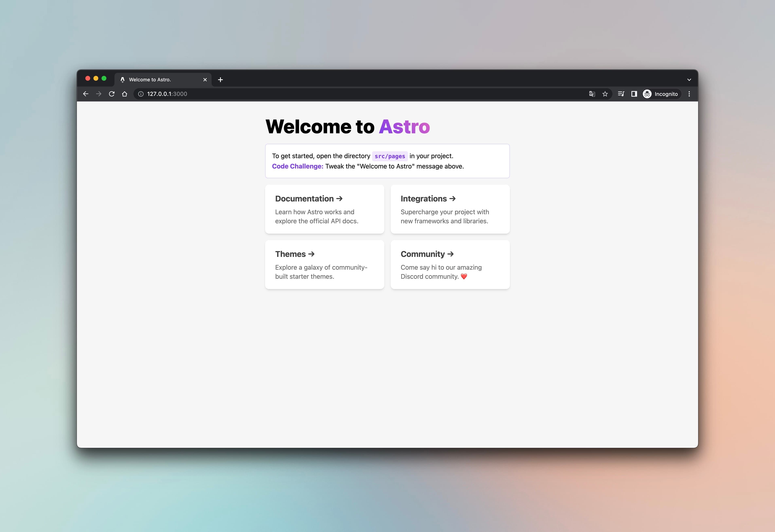Expand the tab search chevron
This screenshot has height=532, width=775.
pos(689,80)
